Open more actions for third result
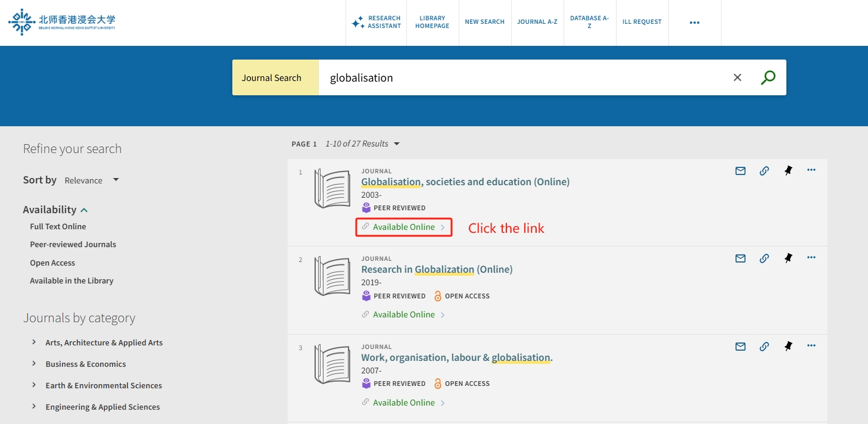 811,345
